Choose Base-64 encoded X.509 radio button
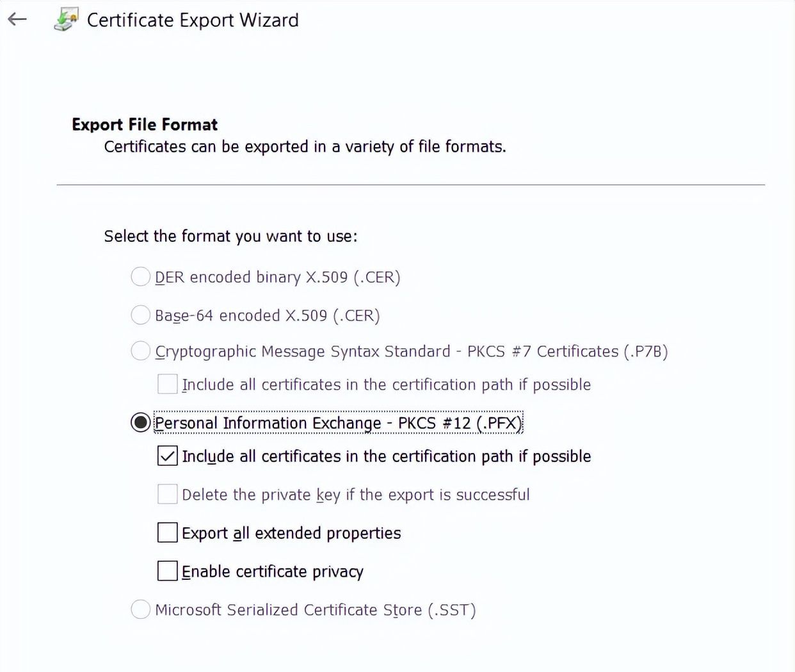This screenshot has width=795, height=672. point(140,315)
